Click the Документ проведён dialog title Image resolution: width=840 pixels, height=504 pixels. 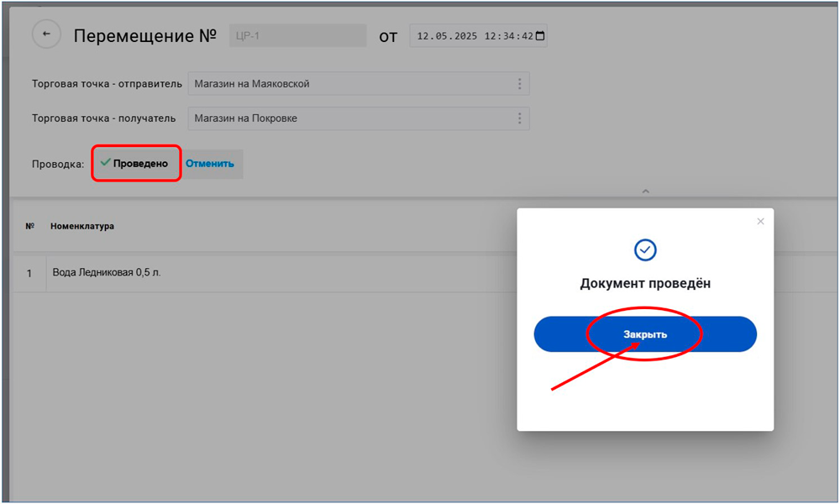[x=645, y=284]
